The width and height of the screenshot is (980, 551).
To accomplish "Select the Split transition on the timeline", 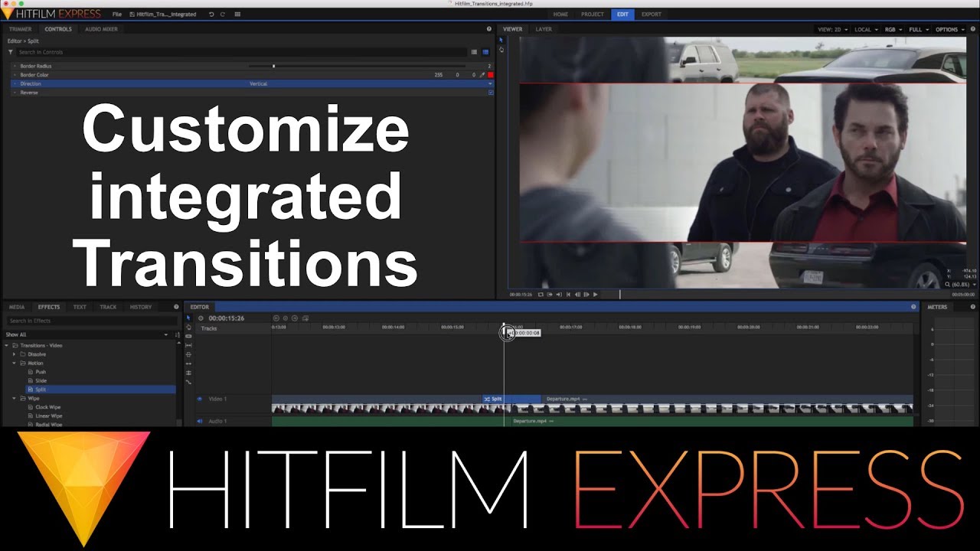I will coord(511,399).
